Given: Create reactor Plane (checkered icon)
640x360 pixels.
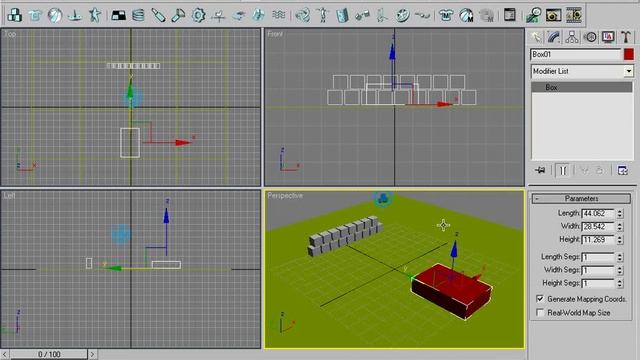Looking at the screenshot, I should (119, 15).
